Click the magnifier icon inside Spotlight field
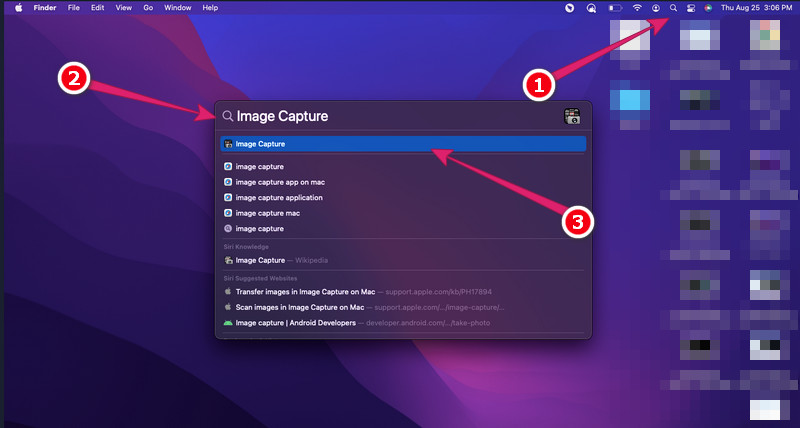This screenshot has width=800, height=428. coord(228,116)
